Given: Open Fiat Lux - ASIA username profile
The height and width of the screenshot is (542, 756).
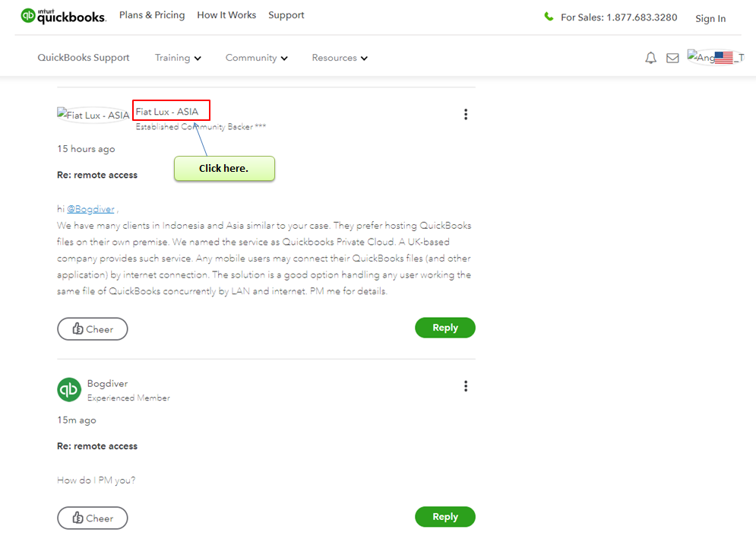Looking at the screenshot, I should click(x=167, y=112).
